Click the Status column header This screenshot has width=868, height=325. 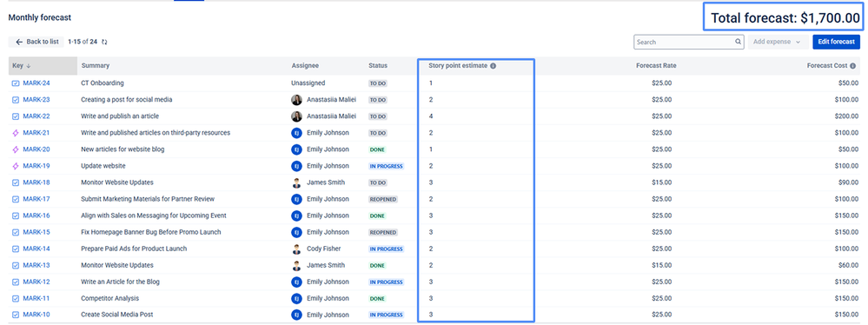coord(378,65)
